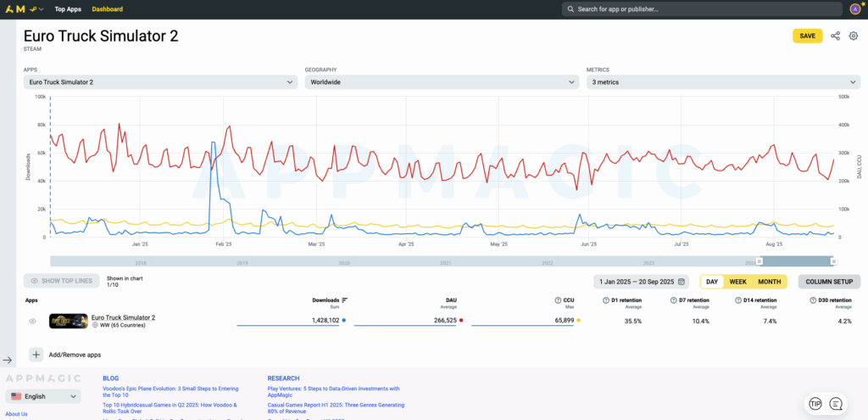The height and width of the screenshot is (420, 868).
Task: Expand the left sidebar arrow
Action: tap(8, 360)
